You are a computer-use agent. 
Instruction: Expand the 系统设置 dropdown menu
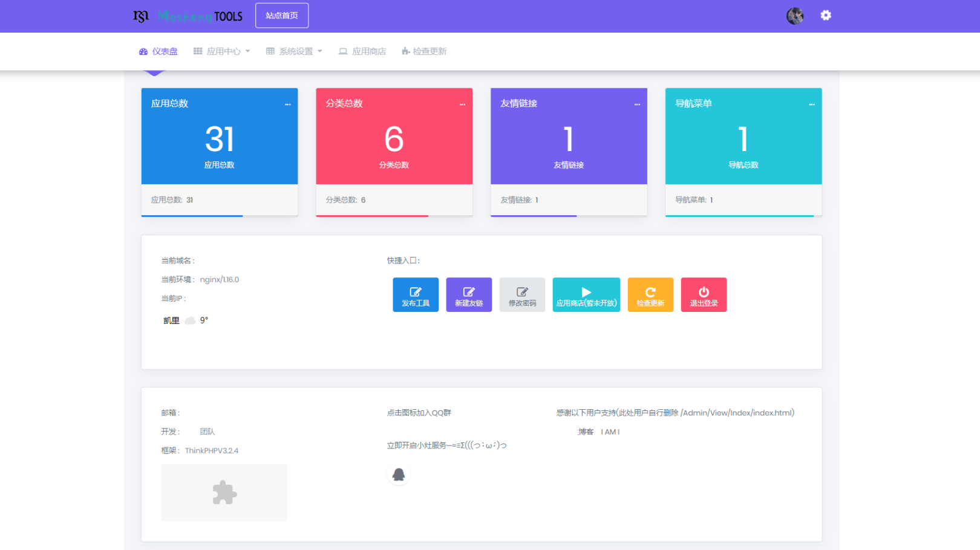(295, 51)
